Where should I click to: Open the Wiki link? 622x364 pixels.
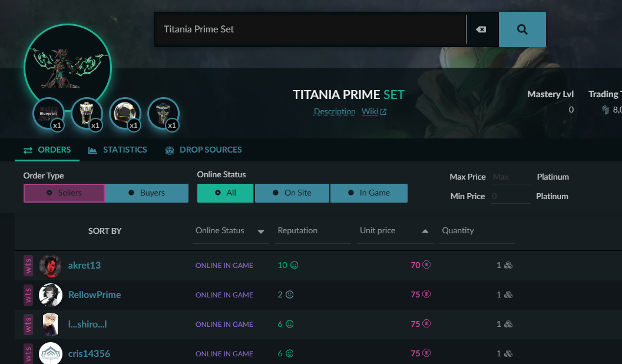tap(370, 111)
